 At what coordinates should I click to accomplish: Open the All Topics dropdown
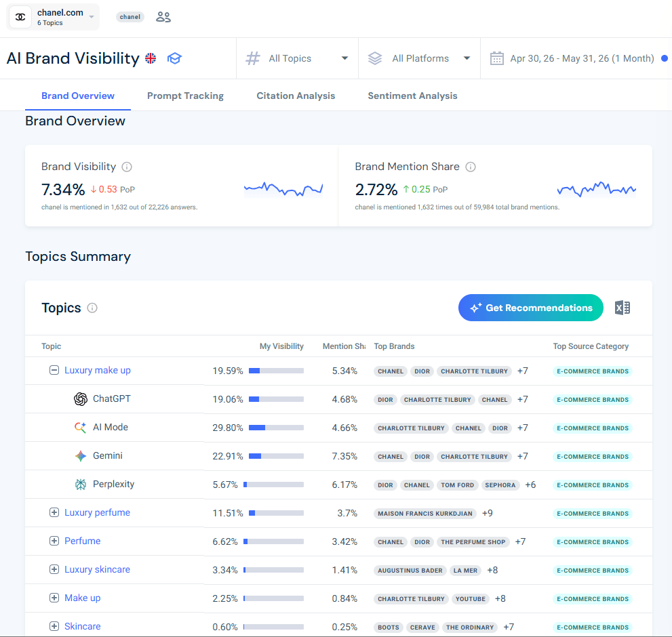[297, 58]
